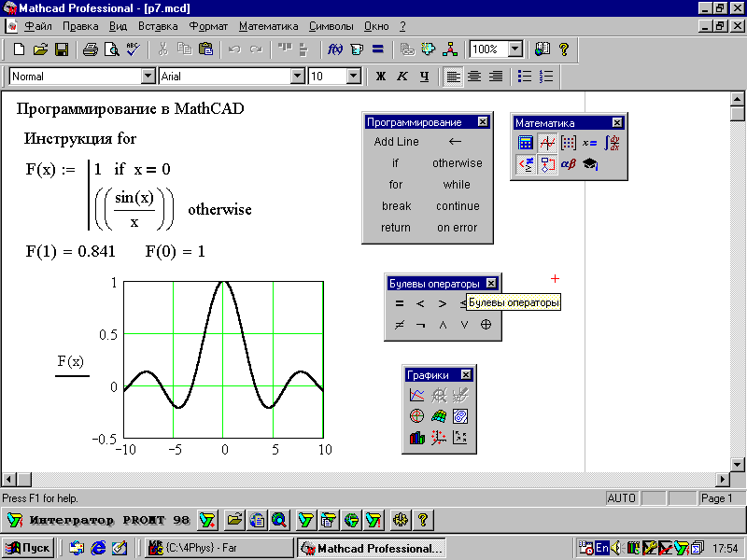This screenshot has width=747, height=560.
Task: Switch to the C:\4Phys Far taskbar item
Action: [219, 548]
